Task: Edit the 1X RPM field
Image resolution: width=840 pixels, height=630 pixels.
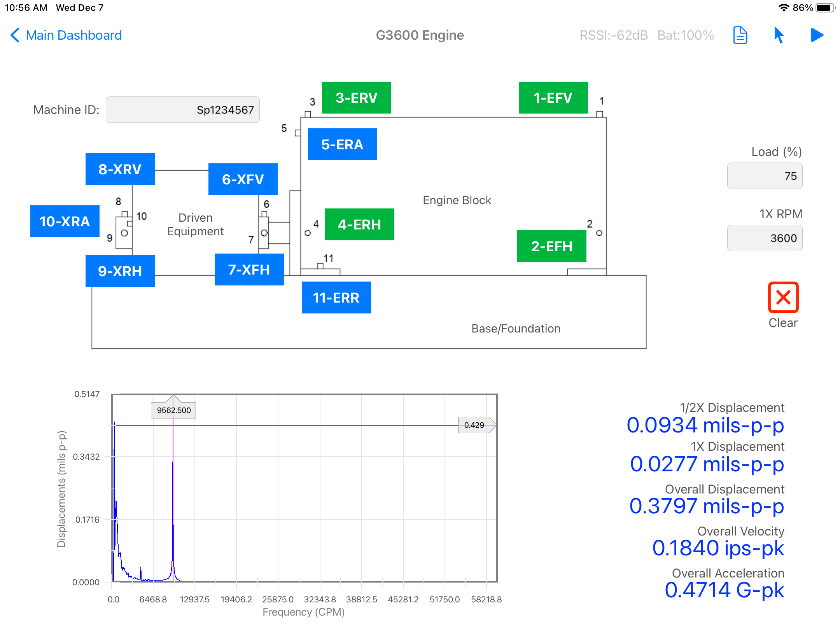Action: click(x=765, y=238)
